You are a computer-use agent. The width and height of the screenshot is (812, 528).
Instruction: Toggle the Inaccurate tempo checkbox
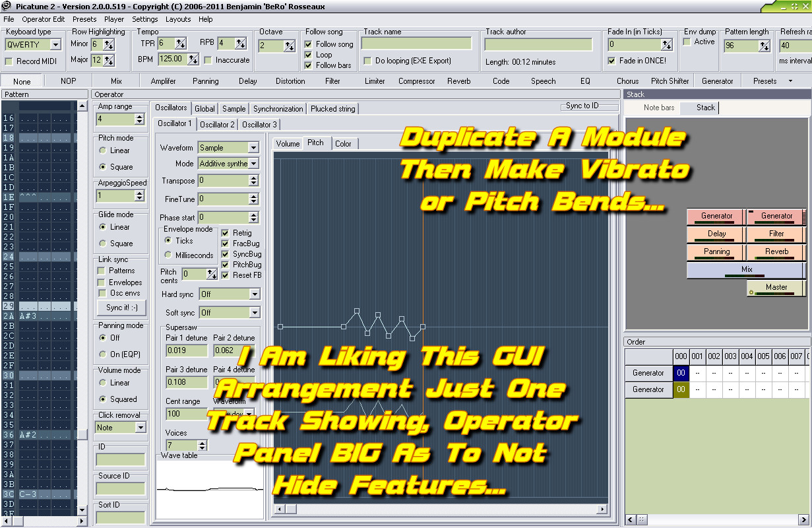[208, 60]
